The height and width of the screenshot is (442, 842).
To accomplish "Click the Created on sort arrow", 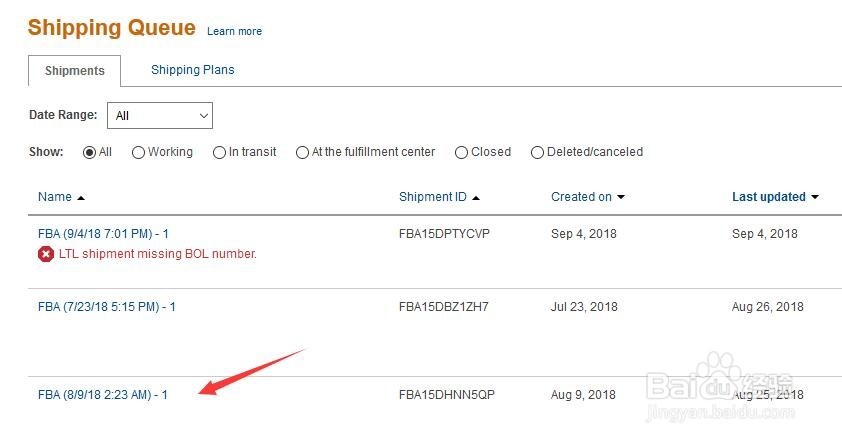I will point(621,197).
